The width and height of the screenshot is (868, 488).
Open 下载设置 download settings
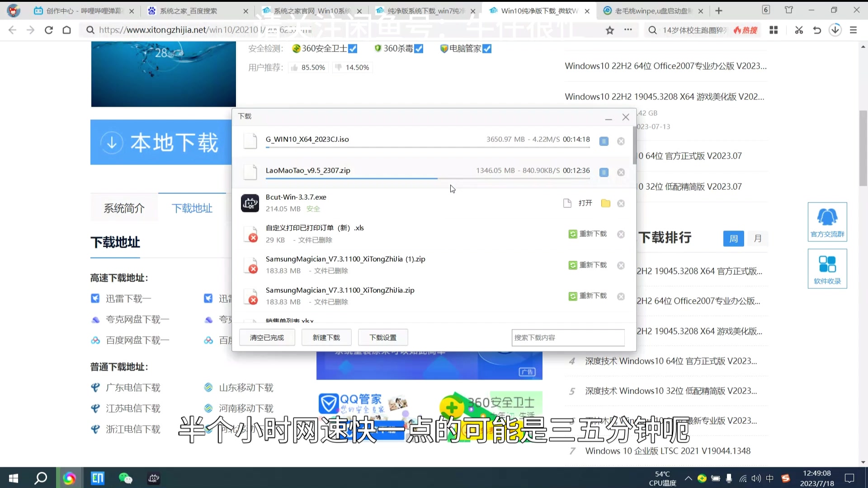click(x=383, y=338)
